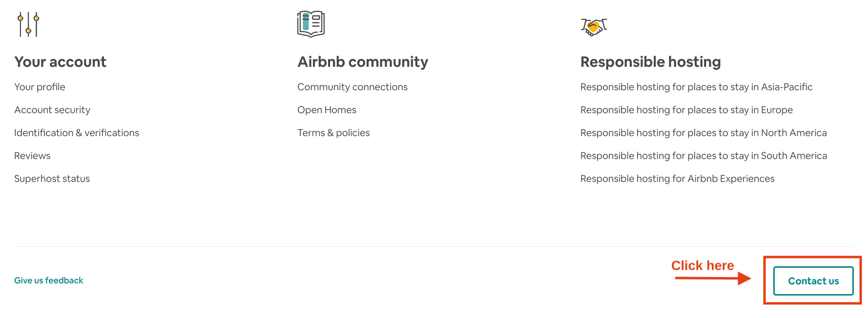
Task: Open Identification & verifications
Action: coord(76,132)
